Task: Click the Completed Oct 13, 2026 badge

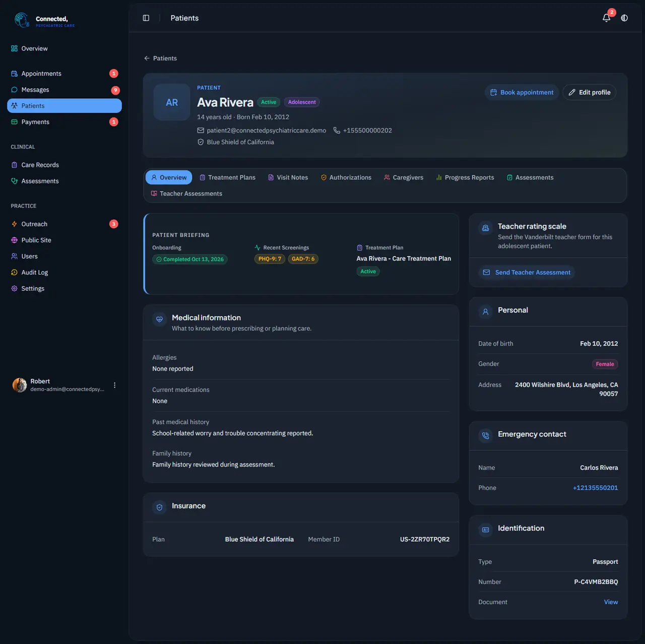Action: pyautogui.click(x=189, y=260)
